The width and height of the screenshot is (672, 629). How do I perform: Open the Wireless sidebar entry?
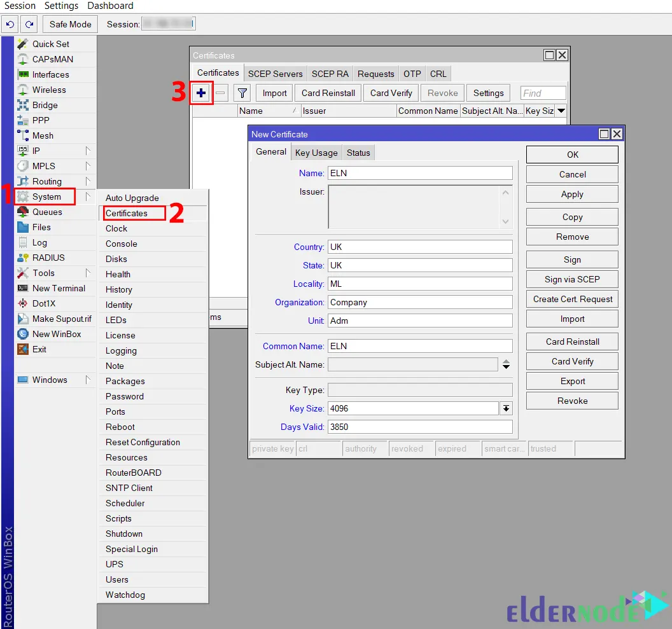49,90
